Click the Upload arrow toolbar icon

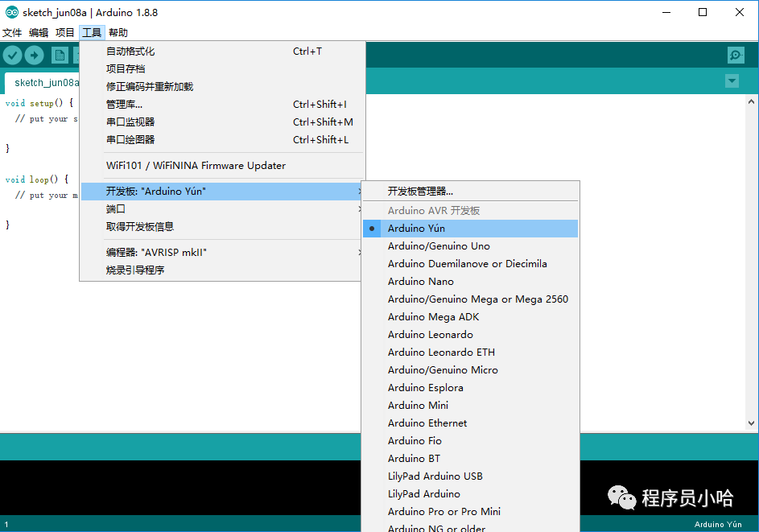(x=34, y=55)
